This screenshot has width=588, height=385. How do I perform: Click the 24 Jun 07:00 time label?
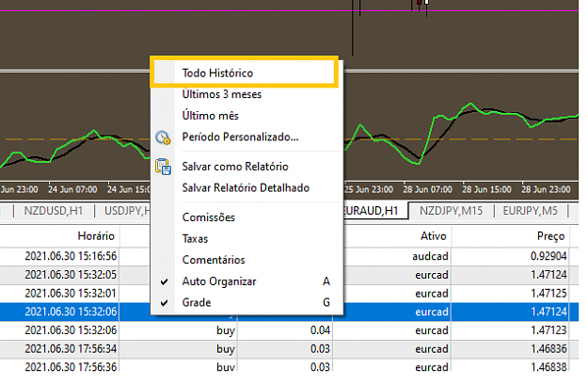(x=72, y=189)
